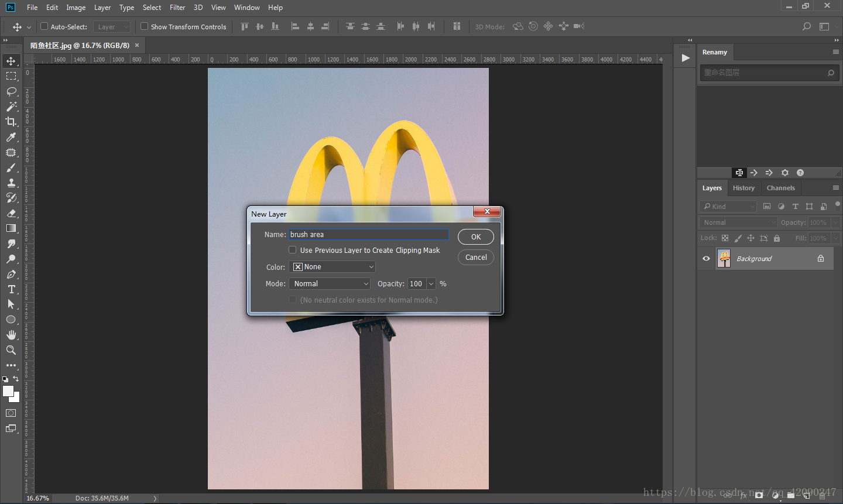Close the document tab 陌鱼社区.jpg

pyautogui.click(x=137, y=45)
